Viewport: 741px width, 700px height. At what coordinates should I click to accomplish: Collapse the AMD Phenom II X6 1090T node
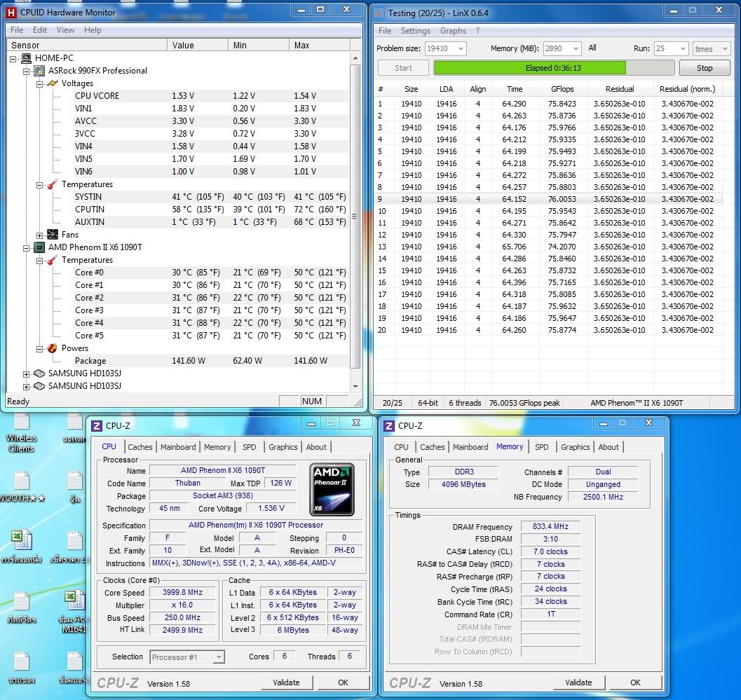pyautogui.click(x=27, y=247)
